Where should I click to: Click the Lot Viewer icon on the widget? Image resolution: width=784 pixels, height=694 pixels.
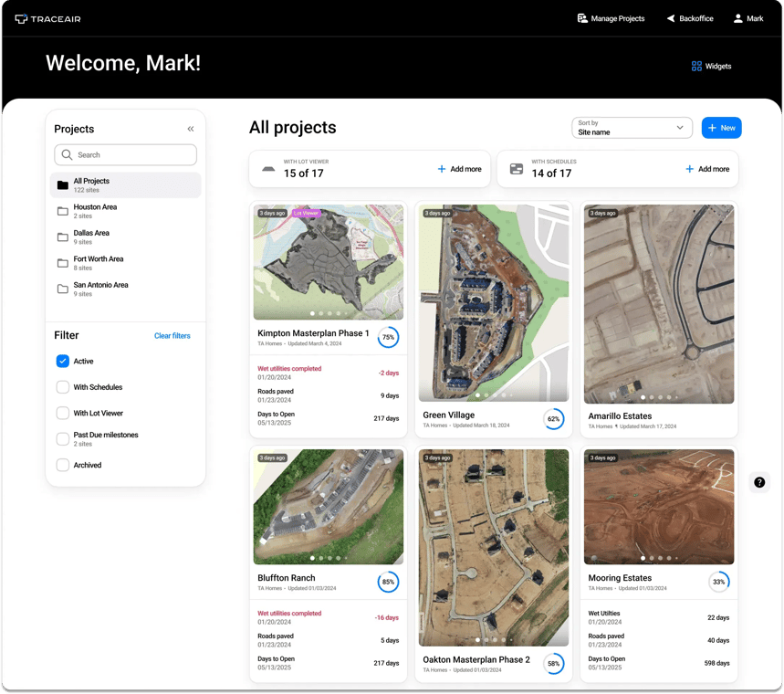(268, 169)
